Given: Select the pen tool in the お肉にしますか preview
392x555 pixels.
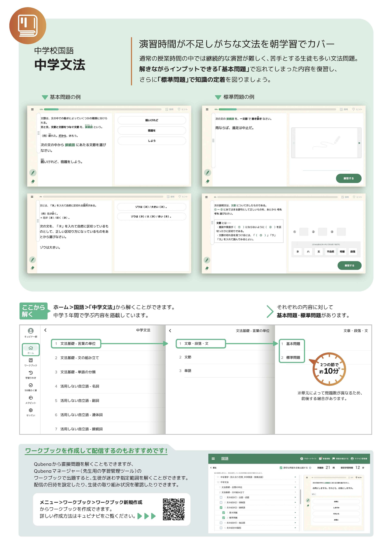Looking at the screenshot, I should 308,500.
